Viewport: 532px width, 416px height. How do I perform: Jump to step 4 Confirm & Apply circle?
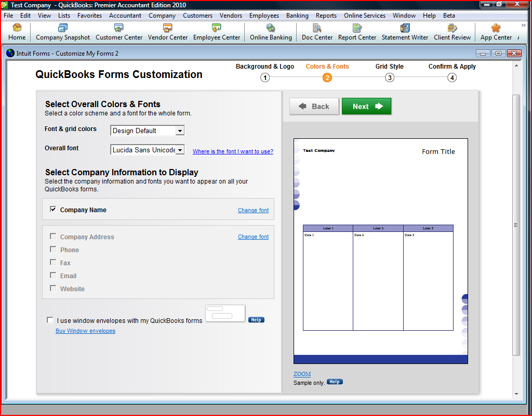click(x=452, y=78)
